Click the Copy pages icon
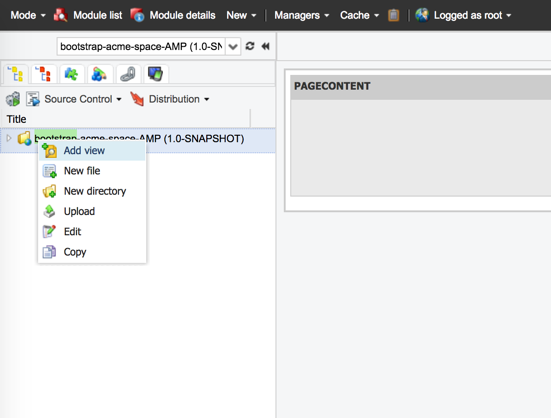Image resolution: width=551 pixels, height=418 pixels. point(50,252)
